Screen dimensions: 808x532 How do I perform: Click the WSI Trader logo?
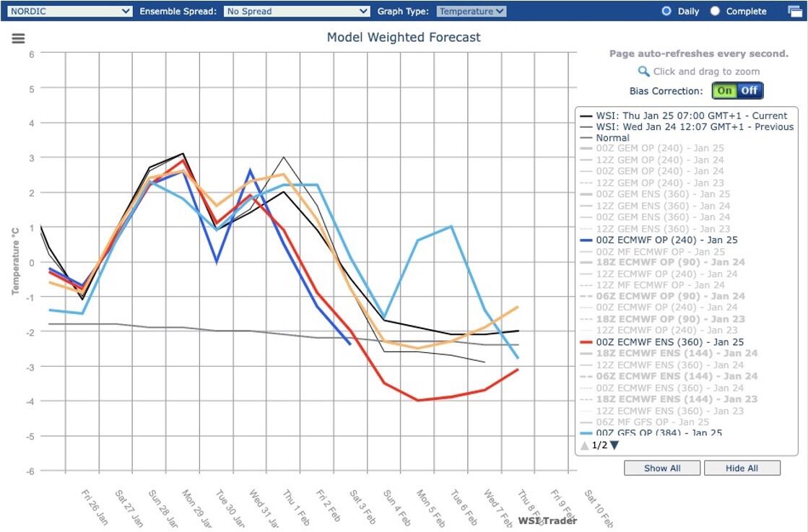click(x=547, y=520)
